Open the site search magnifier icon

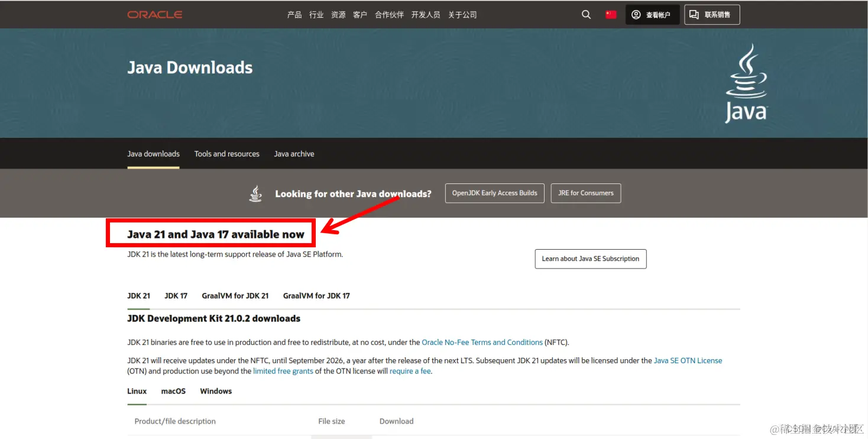point(586,15)
